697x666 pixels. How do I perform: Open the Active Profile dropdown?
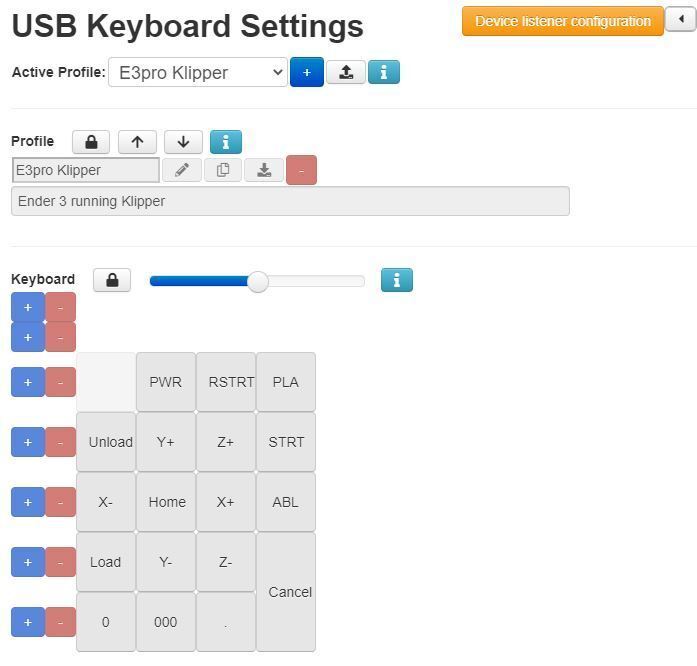coord(198,72)
